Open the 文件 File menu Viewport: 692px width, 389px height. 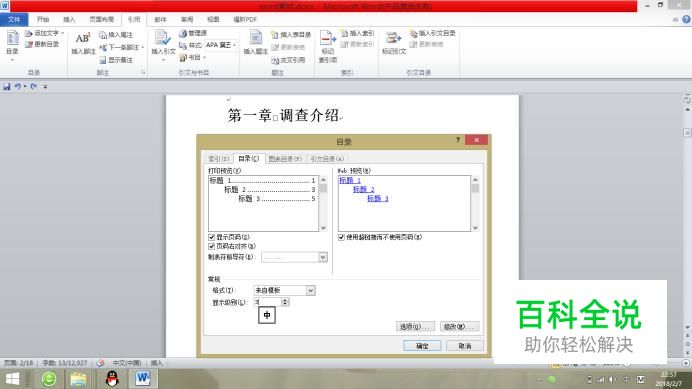click(x=14, y=19)
